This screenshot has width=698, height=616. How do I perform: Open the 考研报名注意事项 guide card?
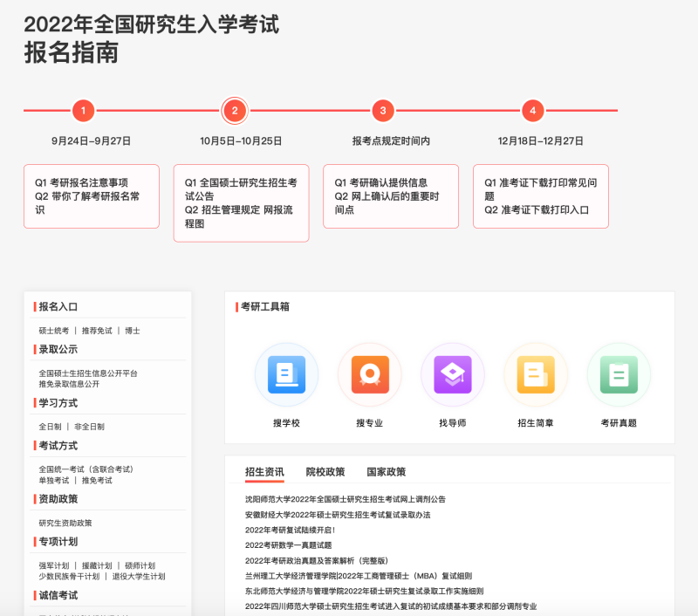click(87, 183)
